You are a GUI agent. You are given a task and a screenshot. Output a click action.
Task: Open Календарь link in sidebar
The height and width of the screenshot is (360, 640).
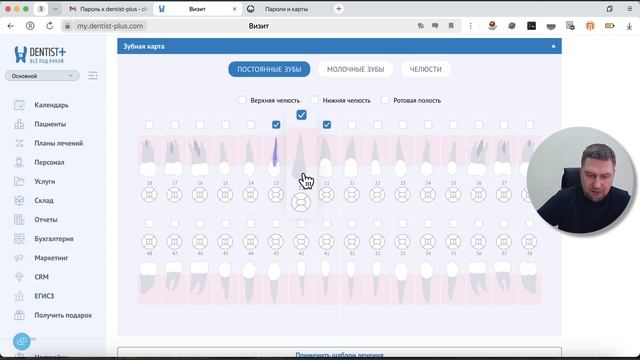[x=51, y=105]
